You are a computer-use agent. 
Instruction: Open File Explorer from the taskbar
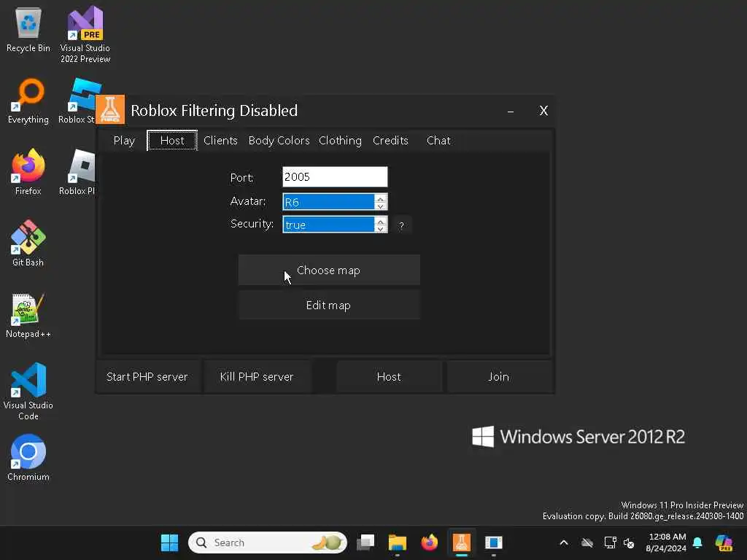pos(398,542)
